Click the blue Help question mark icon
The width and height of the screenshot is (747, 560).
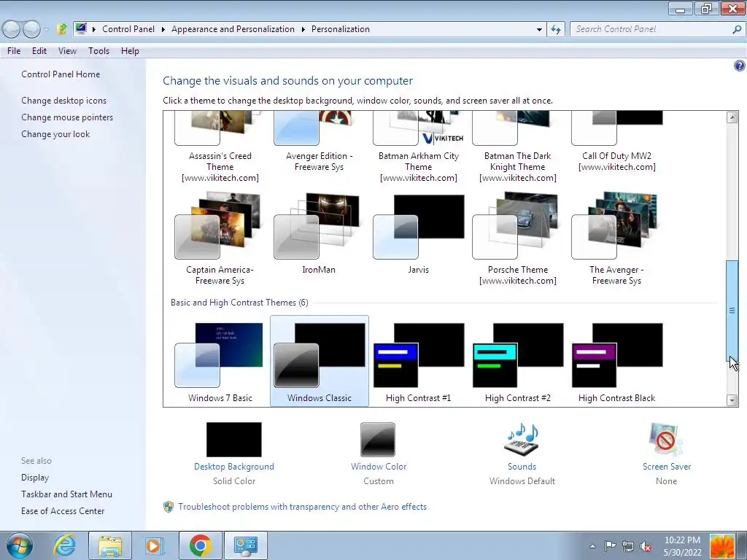click(740, 66)
